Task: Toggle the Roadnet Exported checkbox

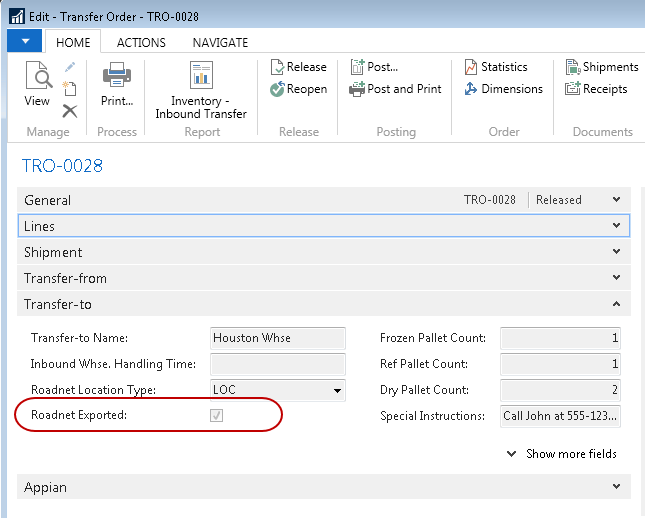Action: [216, 415]
